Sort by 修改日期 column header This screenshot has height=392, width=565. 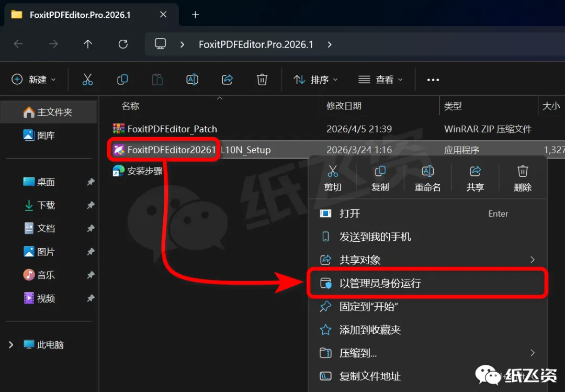pyautogui.click(x=344, y=106)
